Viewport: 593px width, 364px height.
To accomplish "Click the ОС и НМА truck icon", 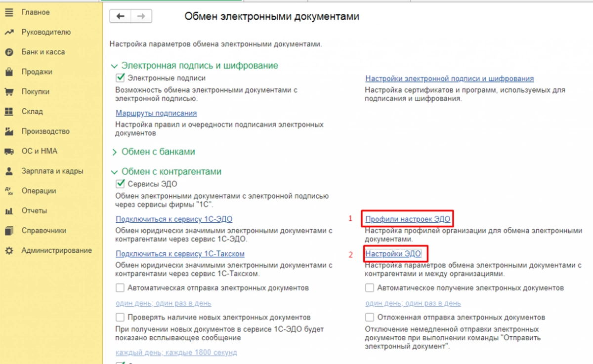I will pos(8,151).
